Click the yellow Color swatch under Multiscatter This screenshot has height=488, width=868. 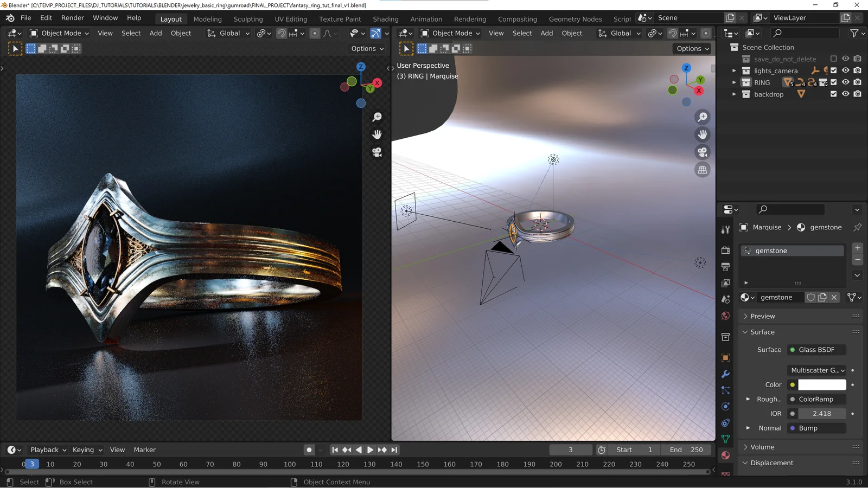pyautogui.click(x=793, y=384)
